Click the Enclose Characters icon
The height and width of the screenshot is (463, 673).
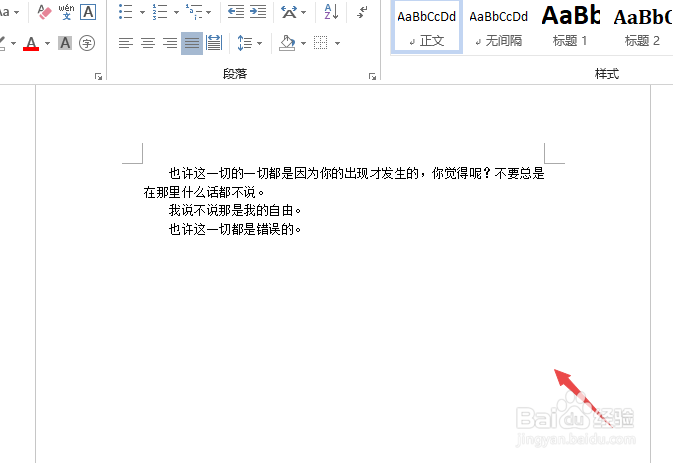click(87, 43)
